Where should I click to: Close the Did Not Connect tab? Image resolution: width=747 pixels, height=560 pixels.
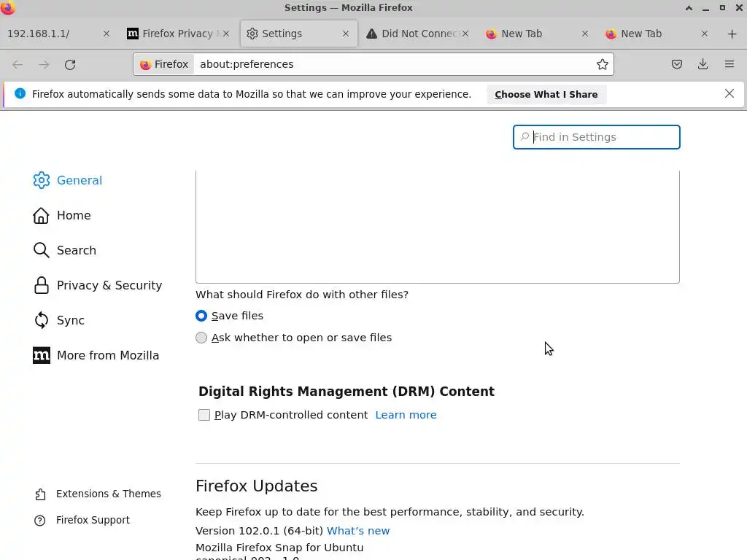(465, 34)
